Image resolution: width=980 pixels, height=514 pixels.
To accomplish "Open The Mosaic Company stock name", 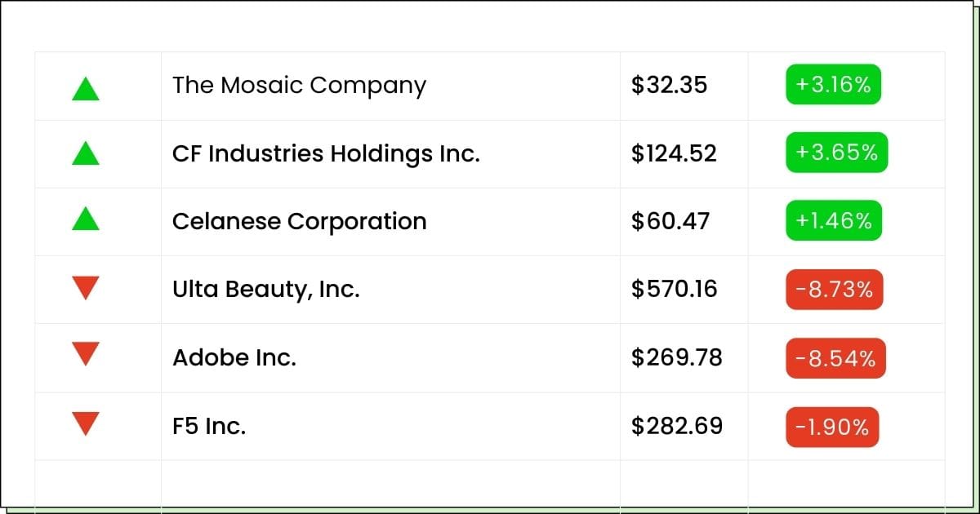I will pyautogui.click(x=299, y=86).
